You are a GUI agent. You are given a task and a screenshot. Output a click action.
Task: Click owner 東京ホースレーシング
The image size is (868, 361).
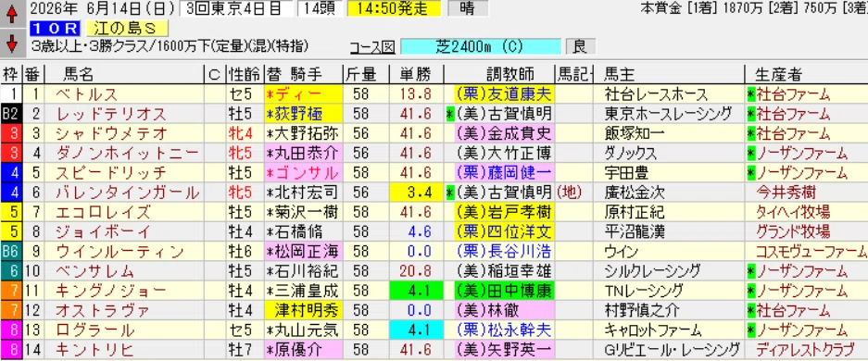click(x=668, y=115)
